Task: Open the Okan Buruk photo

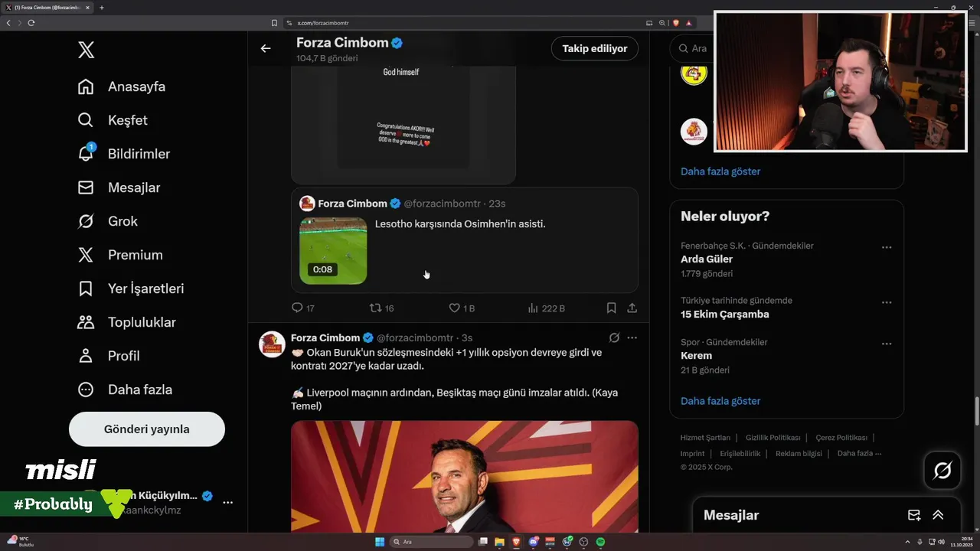Action: 465,476
